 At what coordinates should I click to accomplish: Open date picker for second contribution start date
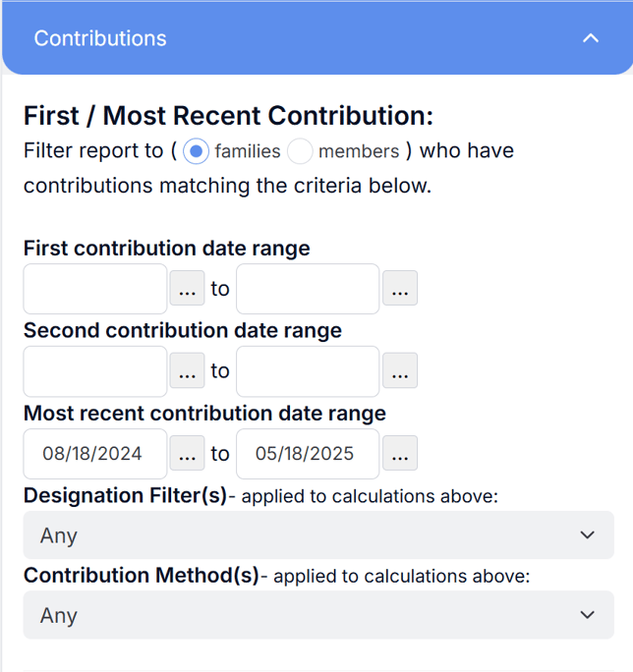pyautogui.click(x=187, y=370)
